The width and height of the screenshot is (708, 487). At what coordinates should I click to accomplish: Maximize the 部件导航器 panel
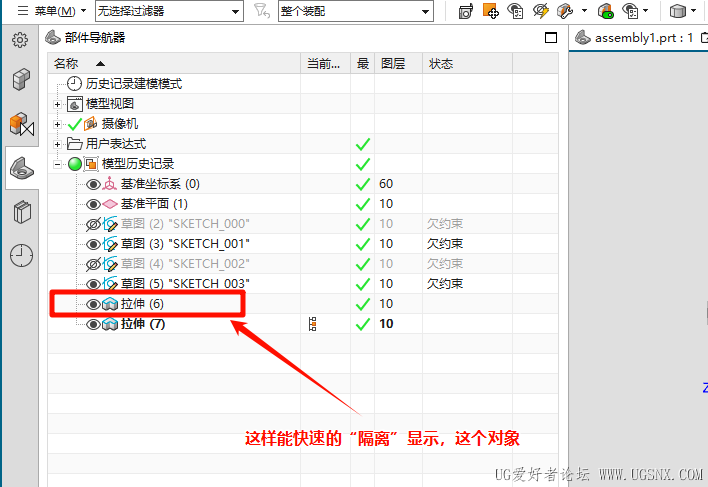point(551,38)
